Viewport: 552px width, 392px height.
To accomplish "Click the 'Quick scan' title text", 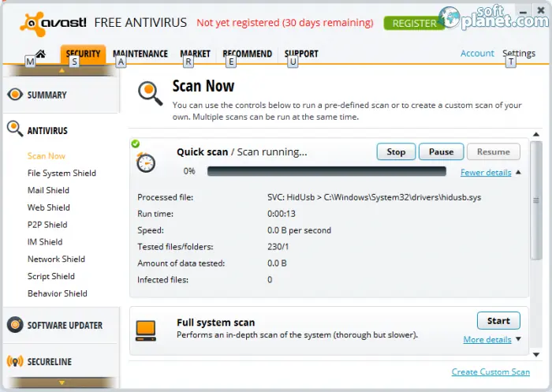I will pyautogui.click(x=203, y=152).
